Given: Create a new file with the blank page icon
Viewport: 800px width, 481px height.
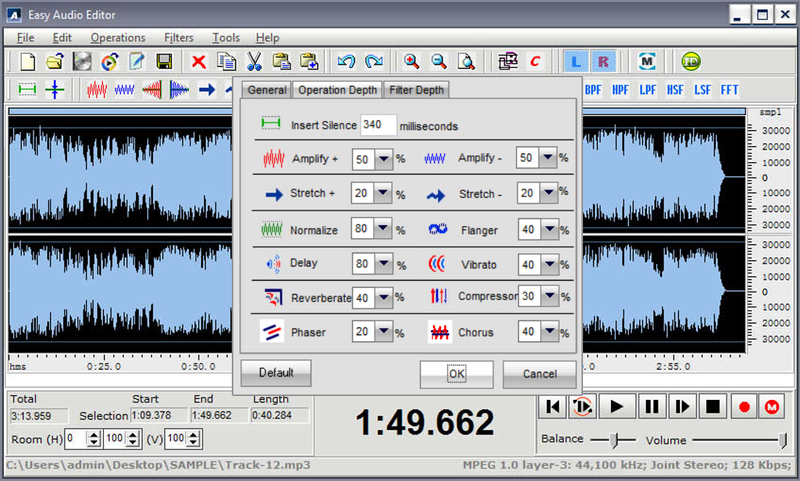Looking at the screenshot, I should point(28,62).
